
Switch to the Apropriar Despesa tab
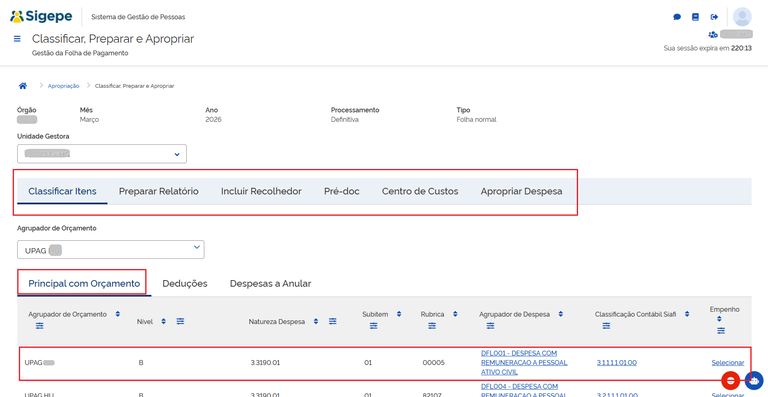coord(521,191)
